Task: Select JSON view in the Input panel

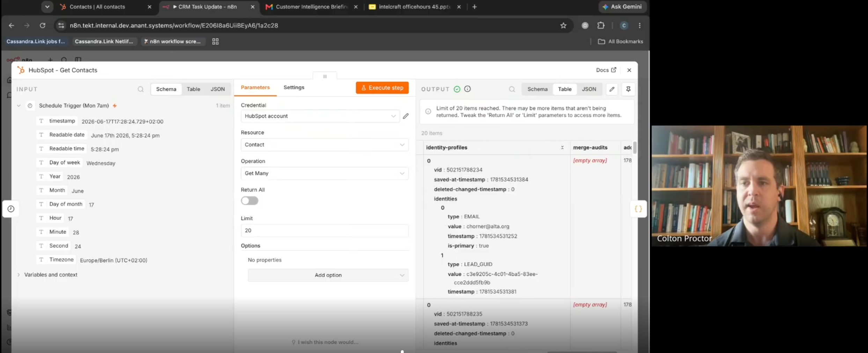Action: (x=218, y=89)
